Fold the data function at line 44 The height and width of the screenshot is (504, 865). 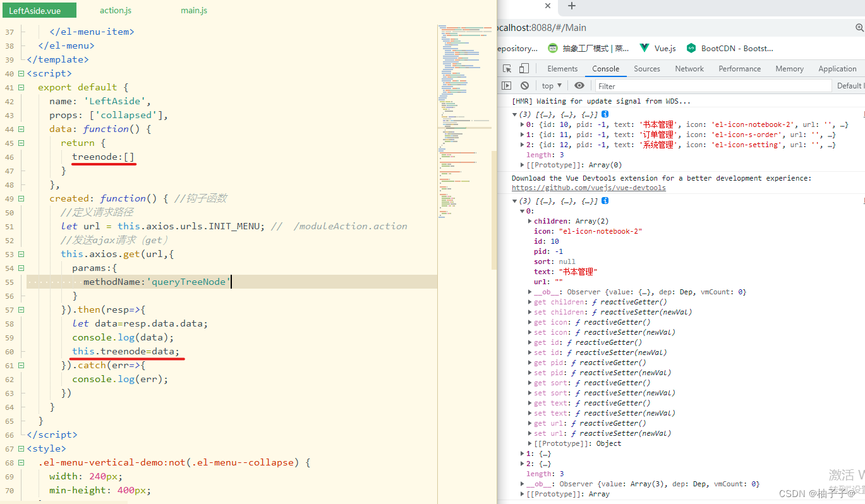coord(21,129)
